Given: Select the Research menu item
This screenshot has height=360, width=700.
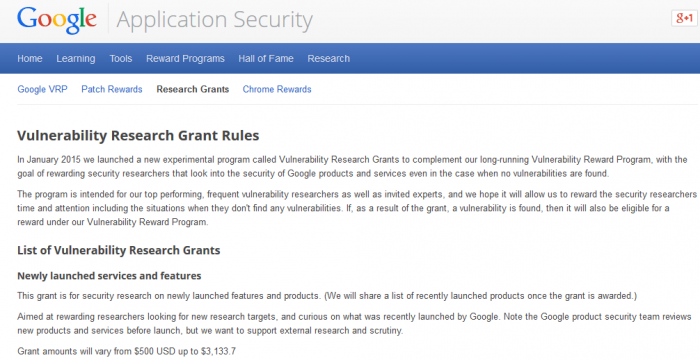Looking at the screenshot, I should coord(329,59).
